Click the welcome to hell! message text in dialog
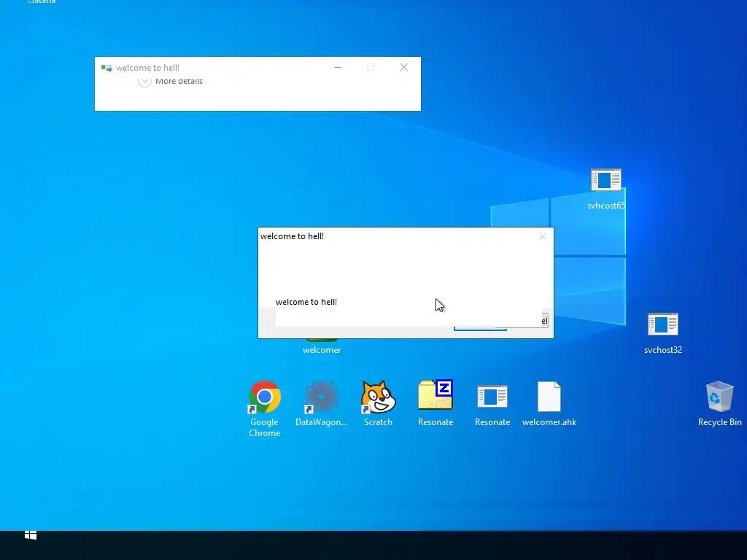 point(306,302)
